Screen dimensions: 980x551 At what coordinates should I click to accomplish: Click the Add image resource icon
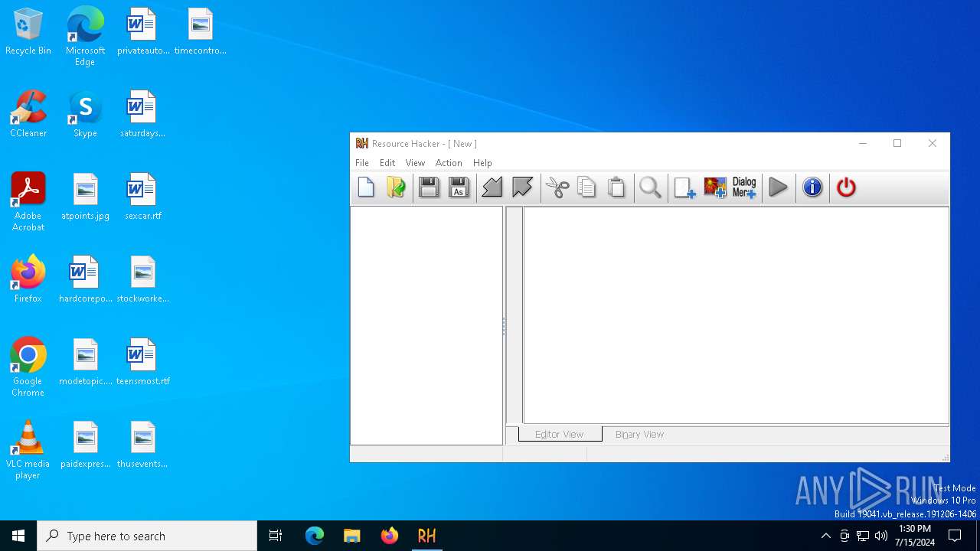(714, 187)
